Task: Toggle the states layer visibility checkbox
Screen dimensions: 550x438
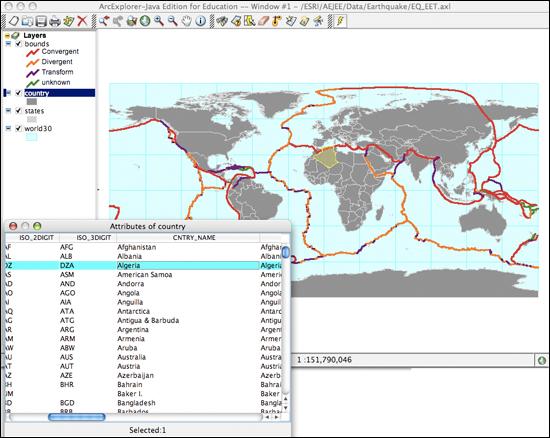Action: 19,111
